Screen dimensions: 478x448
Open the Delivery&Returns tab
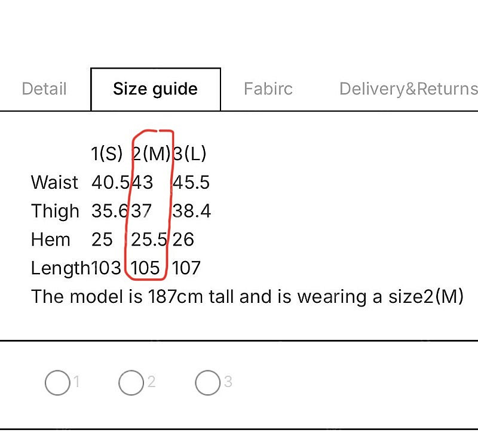click(x=409, y=89)
